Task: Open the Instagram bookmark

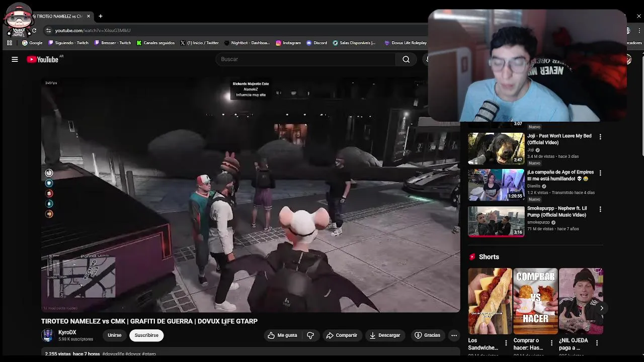Action: coord(288,43)
